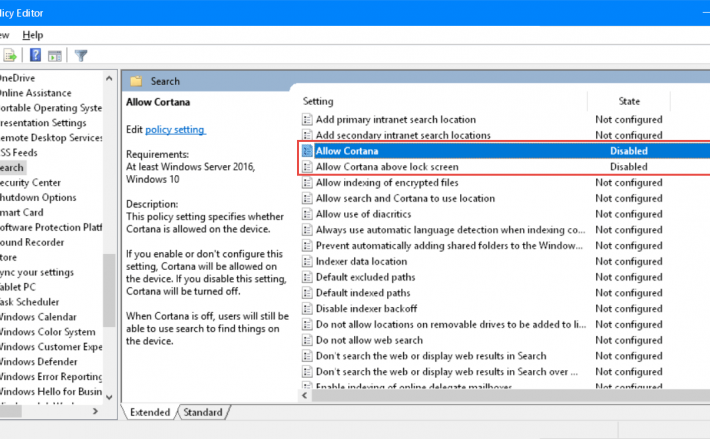
Task: Select Sound Recorder tree node
Action: pos(32,242)
